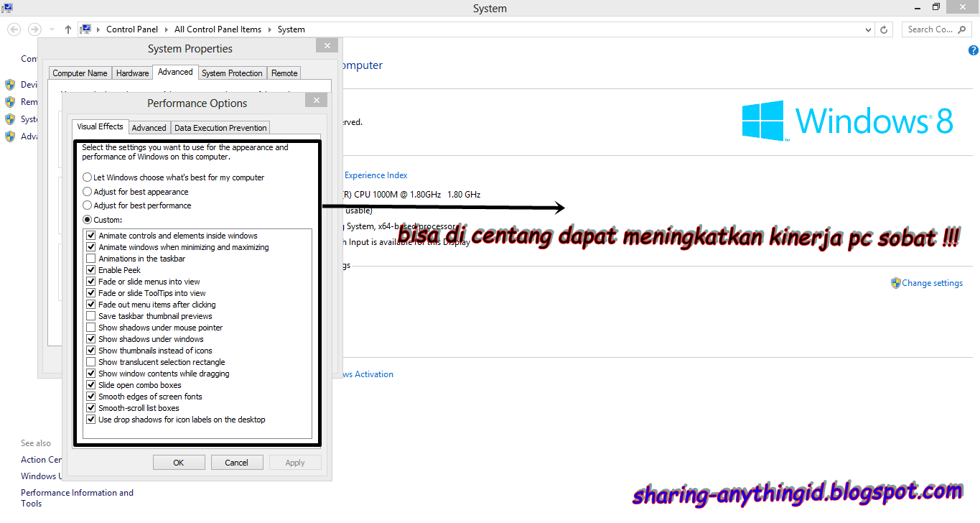The image size is (980, 523).
Task: Click Cancel in Performance Options
Action: pyautogui.click(x=236, y=463)
